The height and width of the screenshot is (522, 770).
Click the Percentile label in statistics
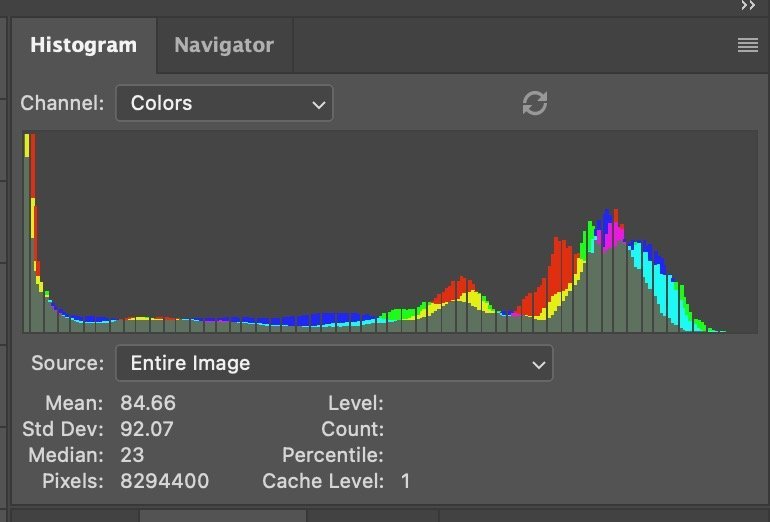pos(332,455)
